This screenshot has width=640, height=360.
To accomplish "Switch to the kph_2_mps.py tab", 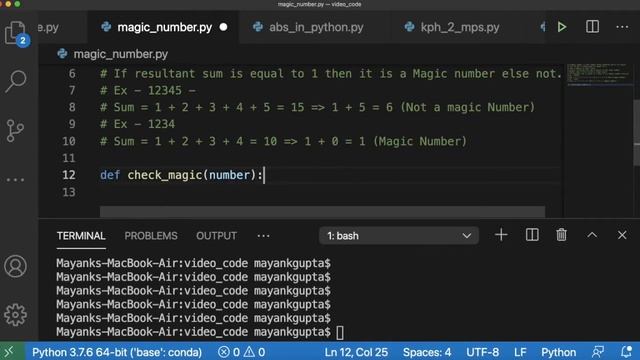I will point(460,27).
